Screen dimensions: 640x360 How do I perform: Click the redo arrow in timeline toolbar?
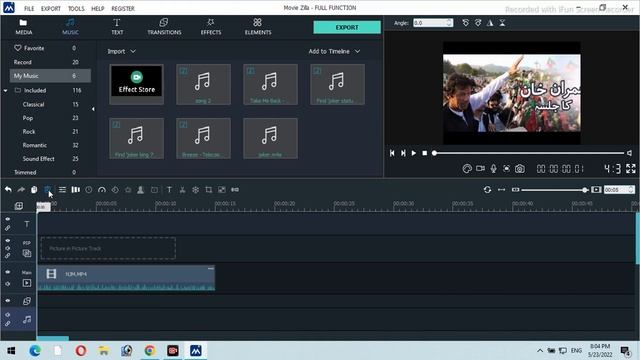coord(21,190)
